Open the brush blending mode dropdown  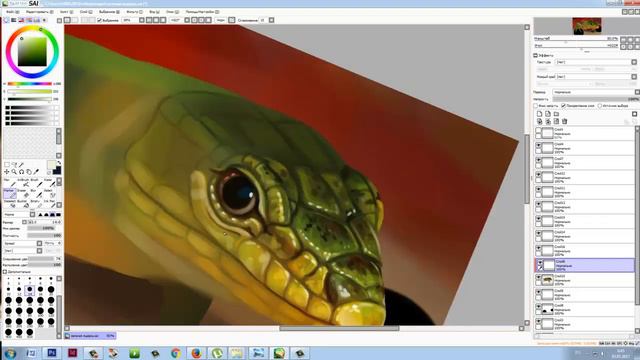coord(18,215)
